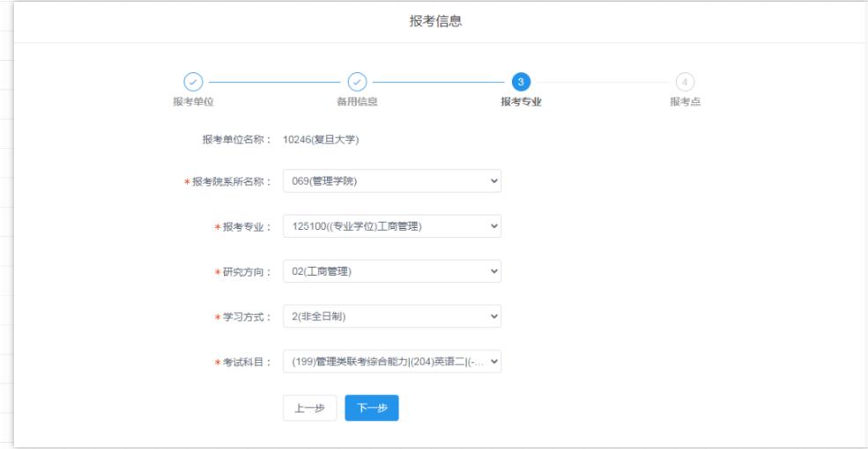Click the completed step 2 checkmark circle
The width and height of the screenshot is (868, 449).
click(357, 82)
